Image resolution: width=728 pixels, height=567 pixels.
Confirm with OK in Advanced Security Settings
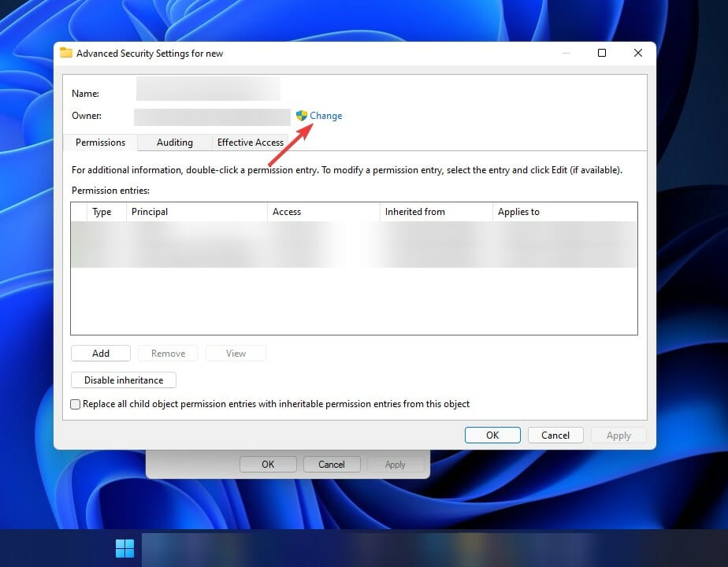492,435
